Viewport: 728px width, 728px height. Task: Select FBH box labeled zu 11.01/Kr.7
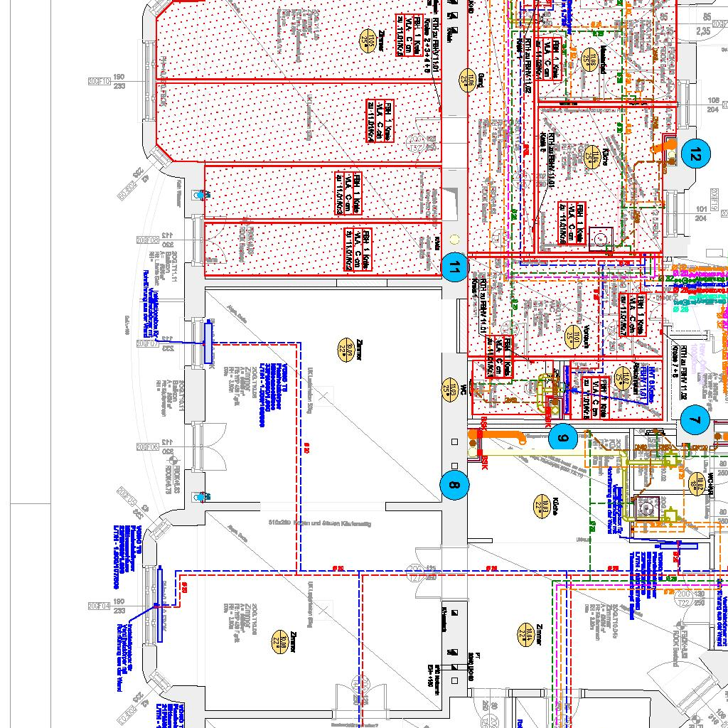coord(633,314)
